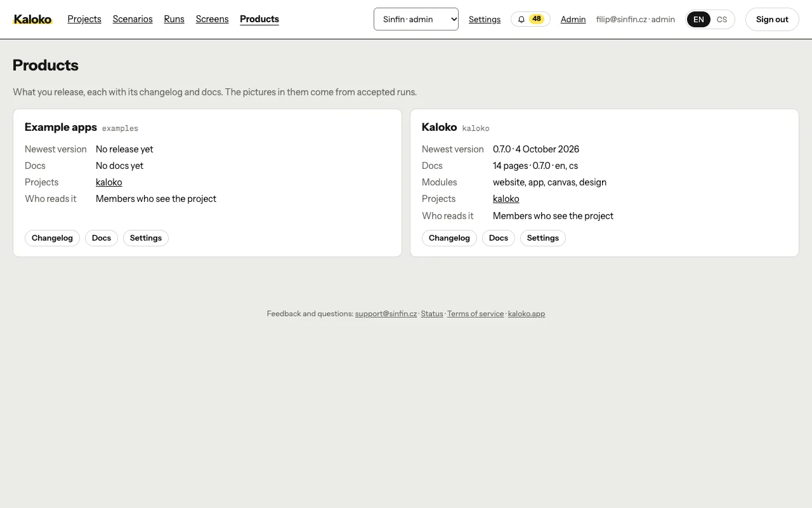Open the Runs nav item
The height and width of the screenshot is (508, 812).
[174, 19]
